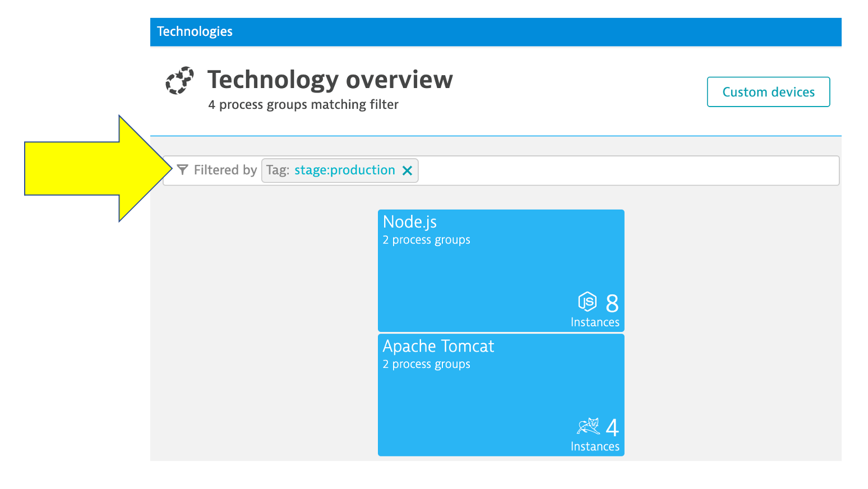
Task: Select the stage:production tag value
Action: pyautogui.click(x=344, y=170)
